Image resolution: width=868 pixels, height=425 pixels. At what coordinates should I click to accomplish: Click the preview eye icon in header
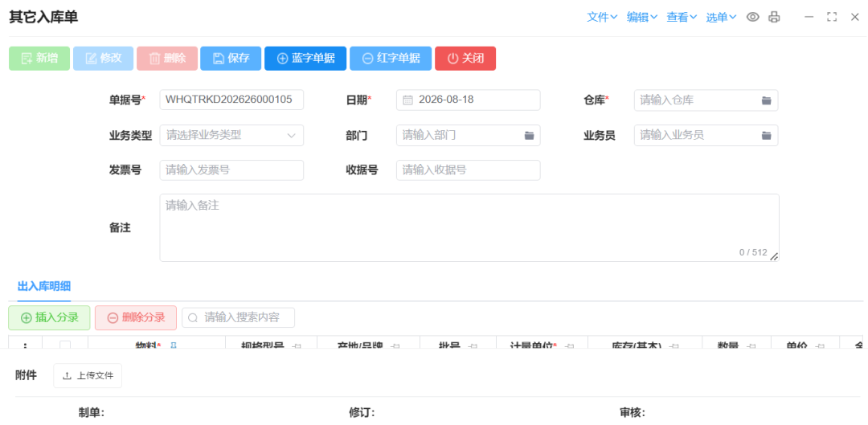pos(752,17)
